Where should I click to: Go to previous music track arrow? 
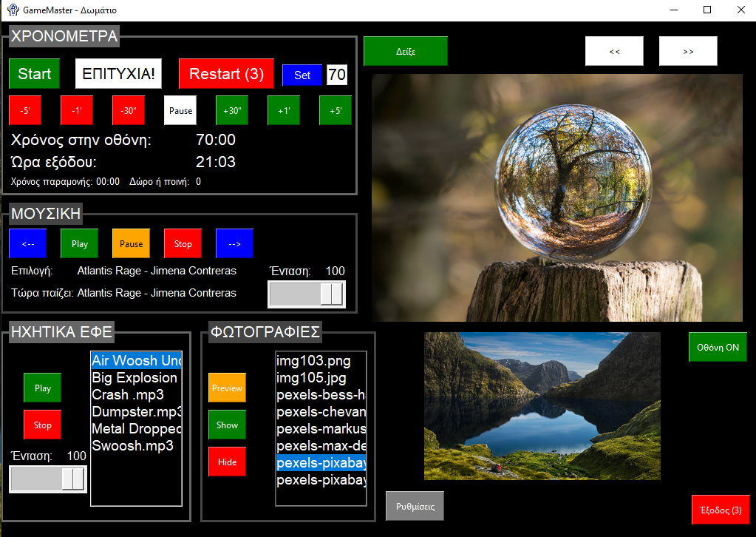(x=27, y=243)
